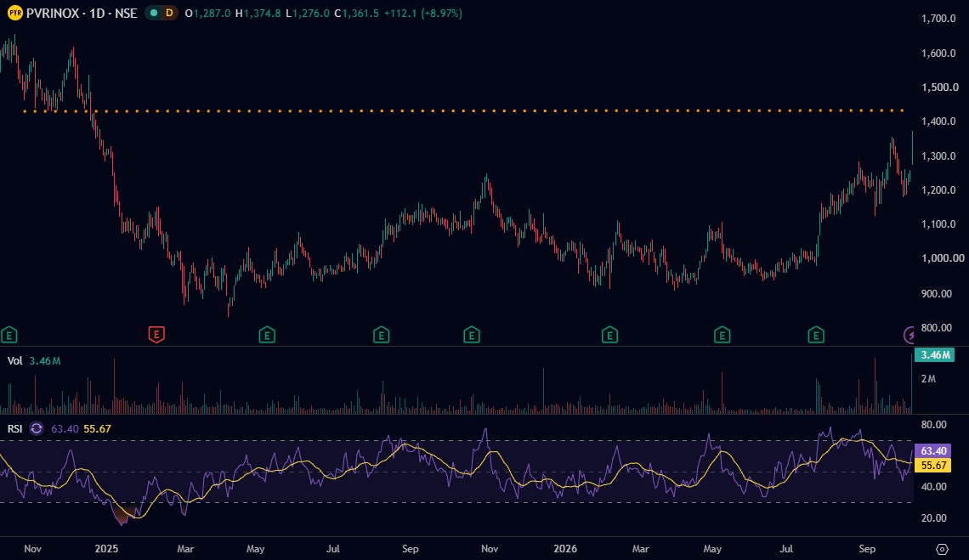This screenshot has height=560, width=969.
Task: Click RSI axis label 20.00
Action: pos(934,518)
